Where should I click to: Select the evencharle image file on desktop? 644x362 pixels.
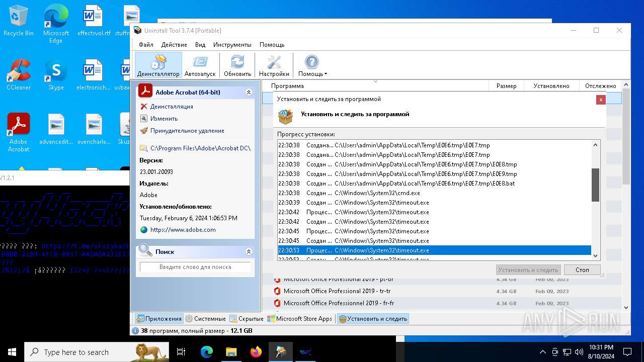point(94,129)
